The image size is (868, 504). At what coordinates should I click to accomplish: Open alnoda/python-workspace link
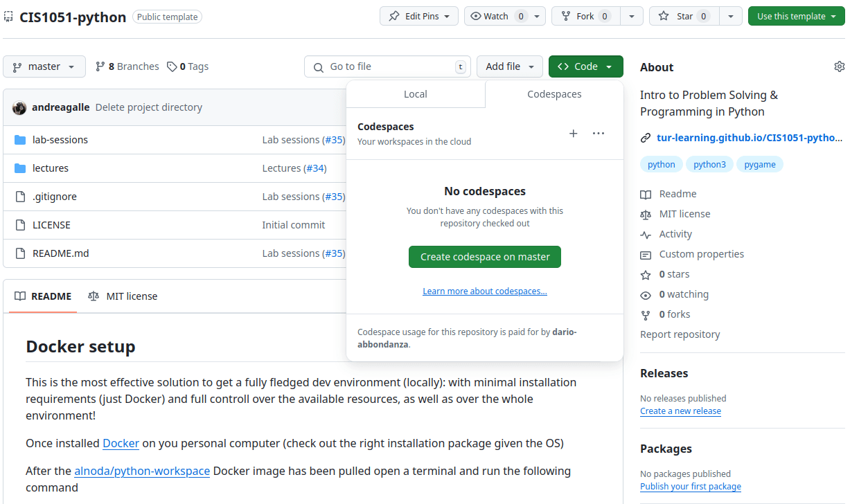(142, 471)
